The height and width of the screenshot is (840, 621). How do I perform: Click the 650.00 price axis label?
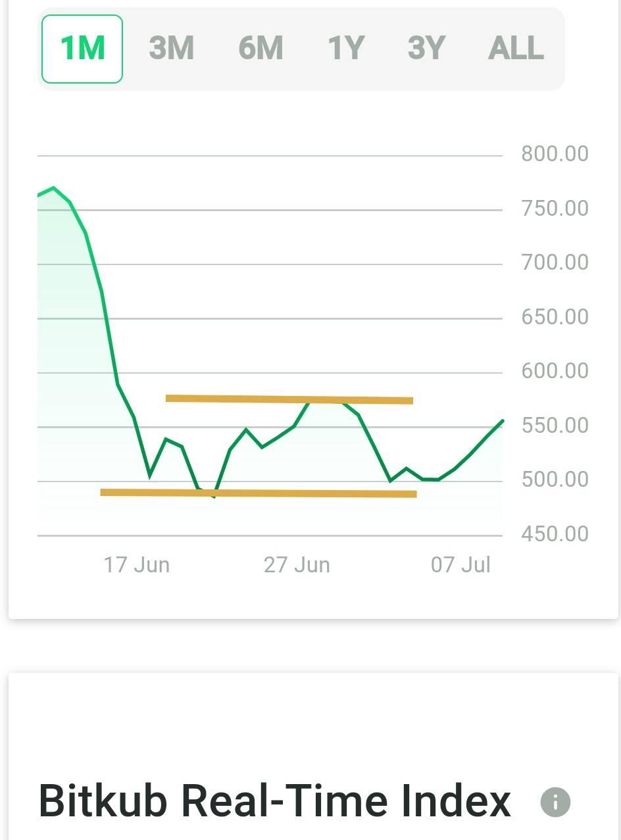pos(555,317)
